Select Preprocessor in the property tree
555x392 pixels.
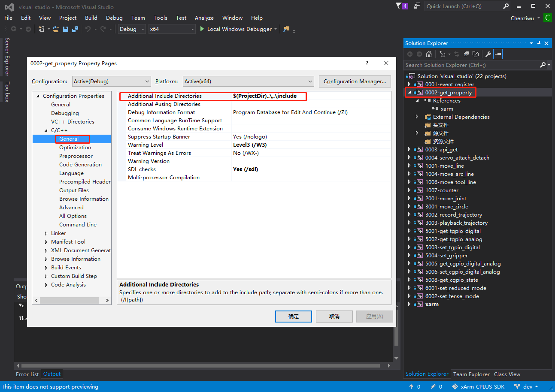pyautogui.click(x=76, y=156)
